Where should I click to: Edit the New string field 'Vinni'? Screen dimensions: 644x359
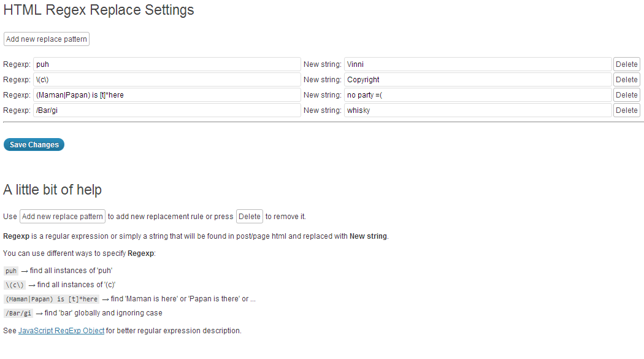(x=478, y=64)
